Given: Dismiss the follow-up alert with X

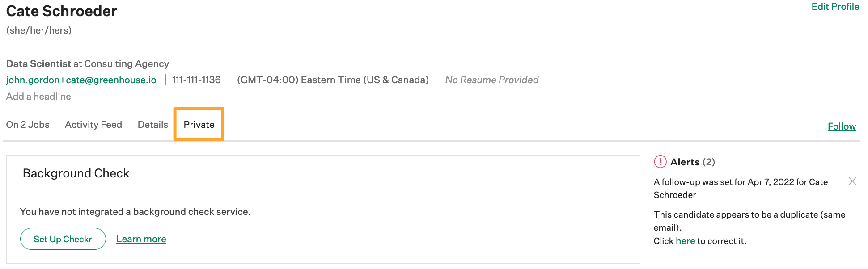Looking at the screenshot, I should pyautogui.click(x=852, y=181).
